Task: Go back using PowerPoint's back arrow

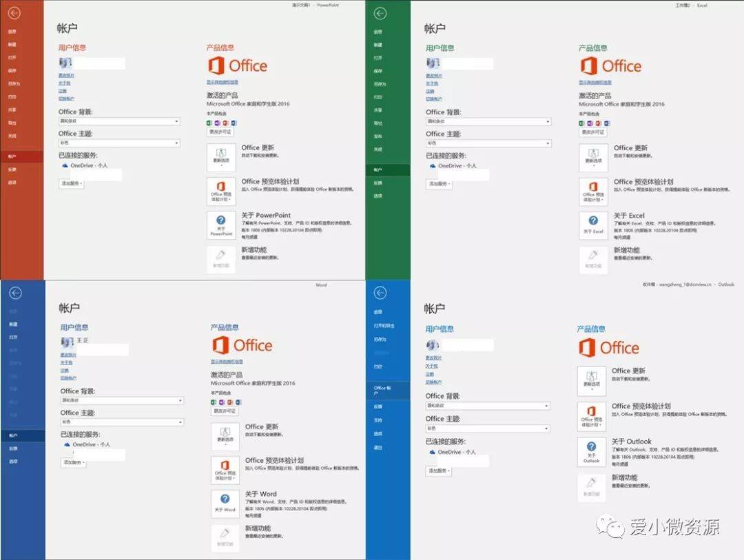Action: pos(14,13)
